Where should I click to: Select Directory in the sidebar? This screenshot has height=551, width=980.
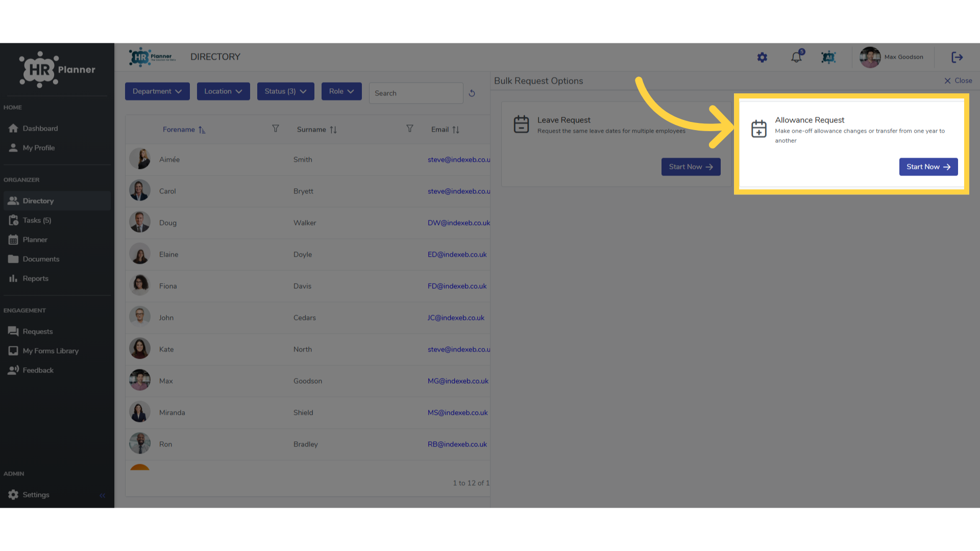pyautogui.click(x=57, y=201)
